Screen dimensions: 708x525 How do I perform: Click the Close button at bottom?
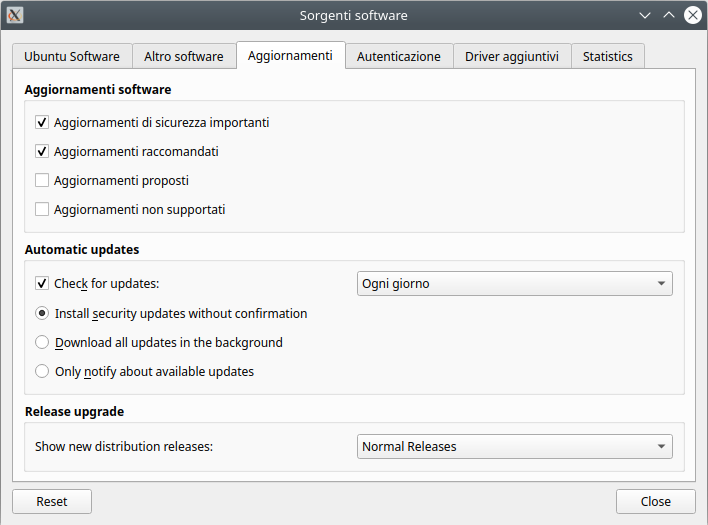(x=656, y=501)
